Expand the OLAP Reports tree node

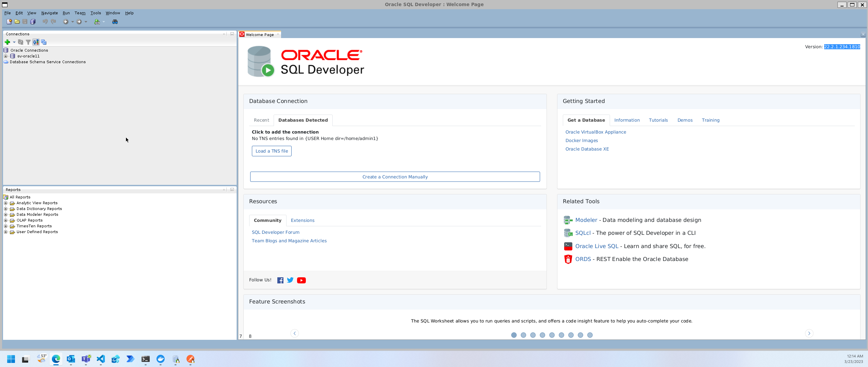5,220
